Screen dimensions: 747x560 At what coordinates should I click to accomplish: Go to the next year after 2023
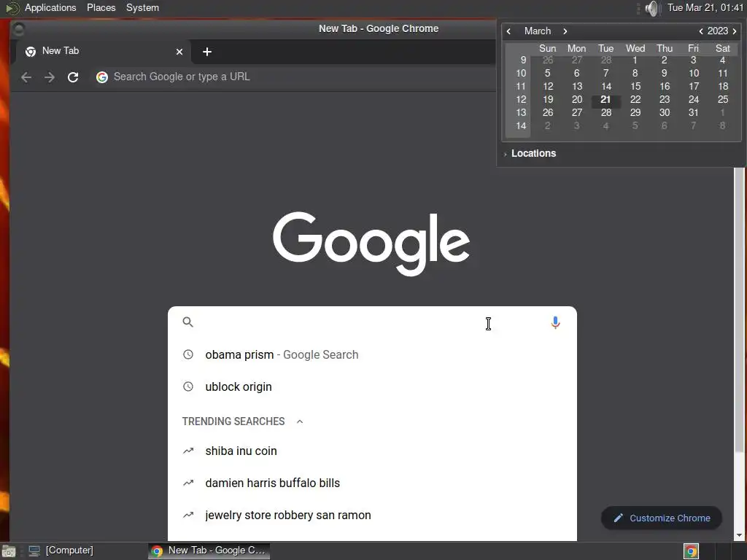[x=735, y=31]
